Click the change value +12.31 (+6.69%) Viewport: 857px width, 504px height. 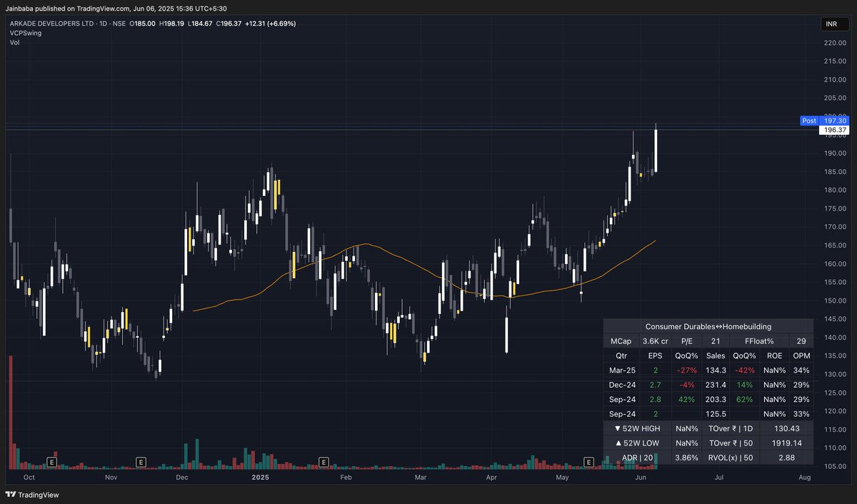point(270,24)
